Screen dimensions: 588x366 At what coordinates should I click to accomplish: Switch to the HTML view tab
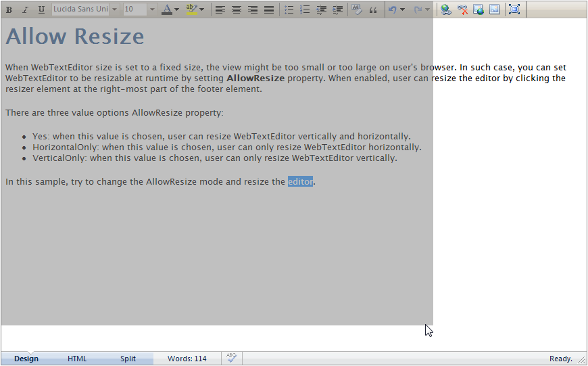click(77, 359)
